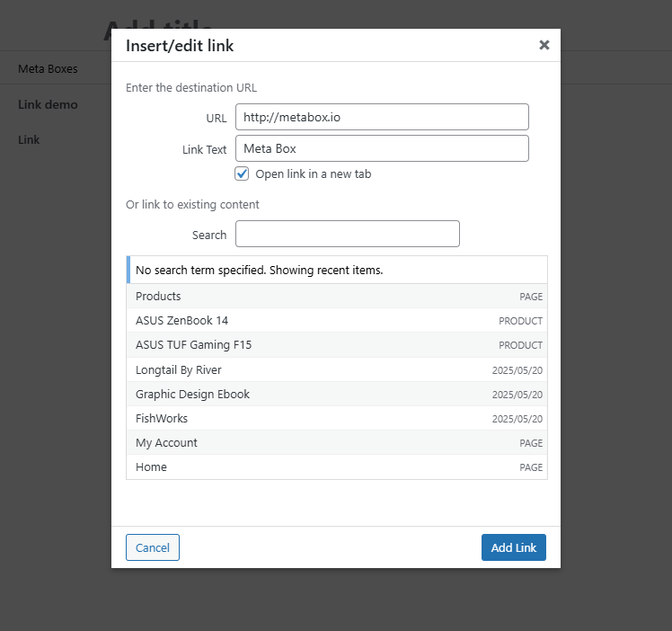Click the Link Text input field

pyautogui.click(x=382, y=148)
